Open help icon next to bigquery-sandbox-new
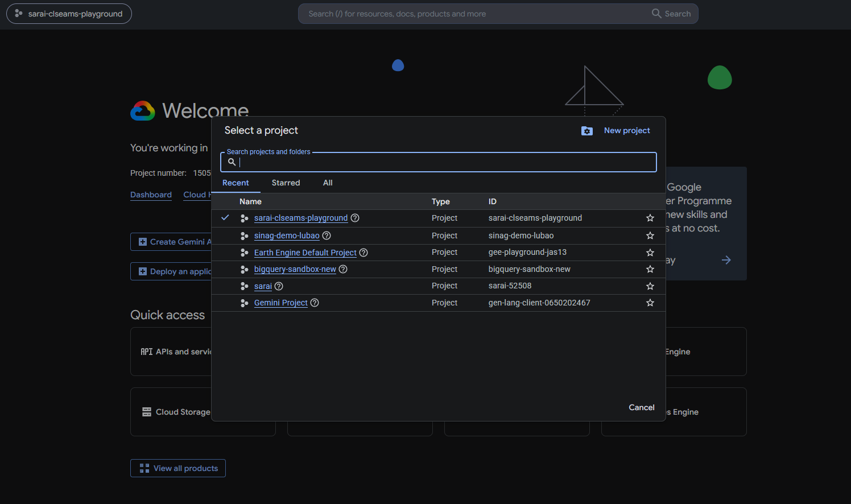The width and height of the screenshot is (851, 504). pos(343,269)
